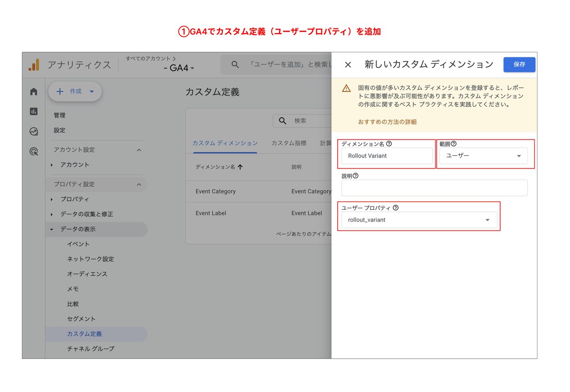Select 管理 in the sidebar
Viewport: 570px width, 392px height.
coord(60,115)
